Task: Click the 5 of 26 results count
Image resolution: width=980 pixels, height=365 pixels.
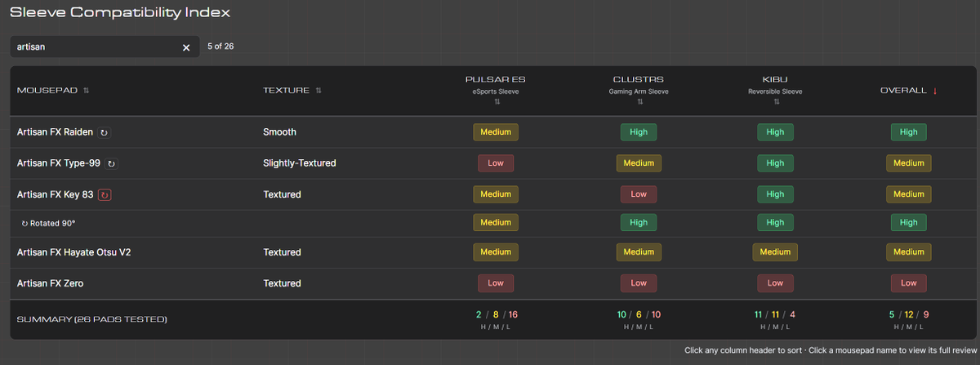Action: coord(220,47)
